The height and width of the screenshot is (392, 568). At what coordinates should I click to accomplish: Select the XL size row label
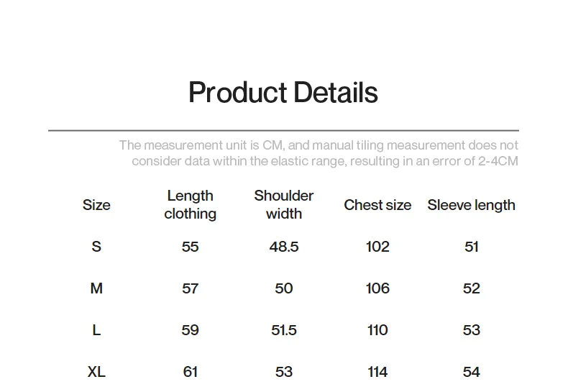[96, 372]
